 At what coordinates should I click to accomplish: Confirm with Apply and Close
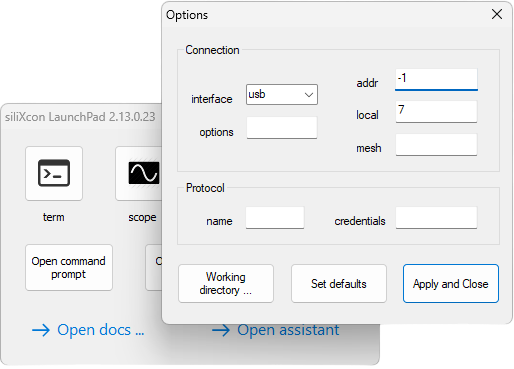(x=451, y=284)
